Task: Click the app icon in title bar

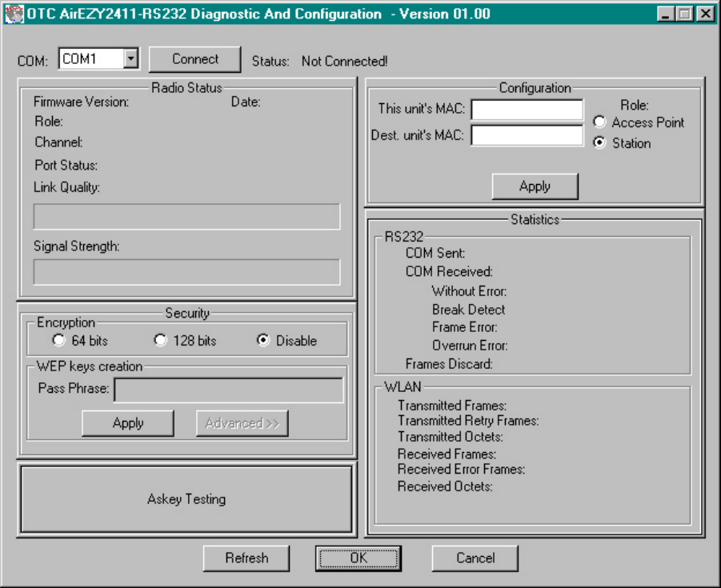Action: pos(14,14)
